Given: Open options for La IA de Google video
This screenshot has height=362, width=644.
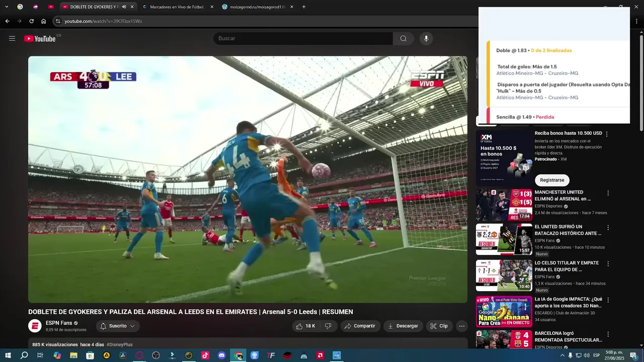Looking at the screenshot, I should [608, 300].
